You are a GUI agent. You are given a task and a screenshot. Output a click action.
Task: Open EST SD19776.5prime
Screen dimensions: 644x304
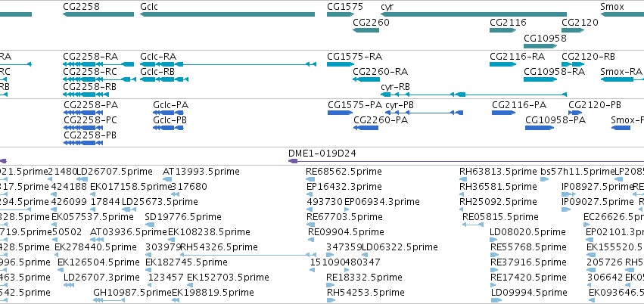[183, 216]
